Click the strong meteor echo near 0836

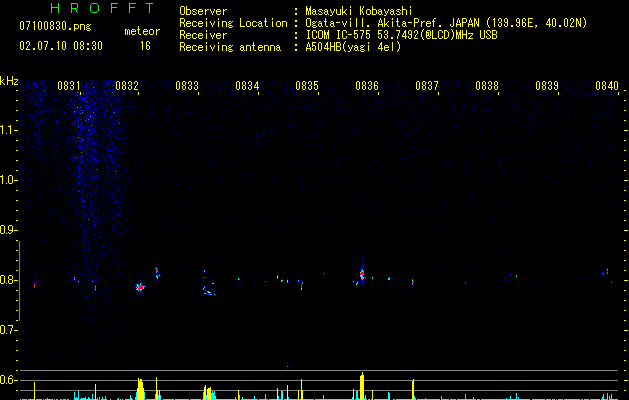pos(362,274)
